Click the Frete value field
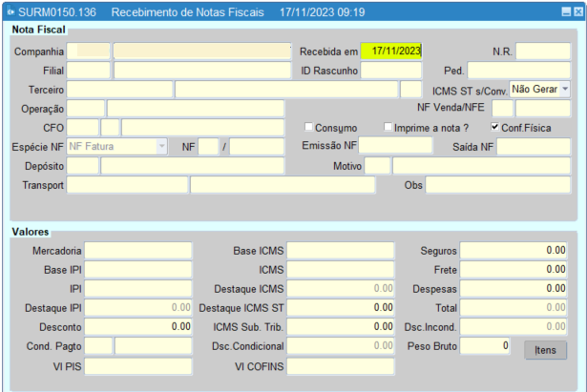Viewport: 587px width, 392px height. coord(515,269)
